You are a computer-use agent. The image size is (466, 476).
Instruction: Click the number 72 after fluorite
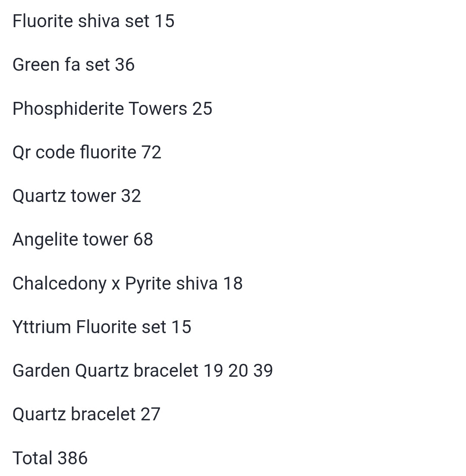click(151, 152)
